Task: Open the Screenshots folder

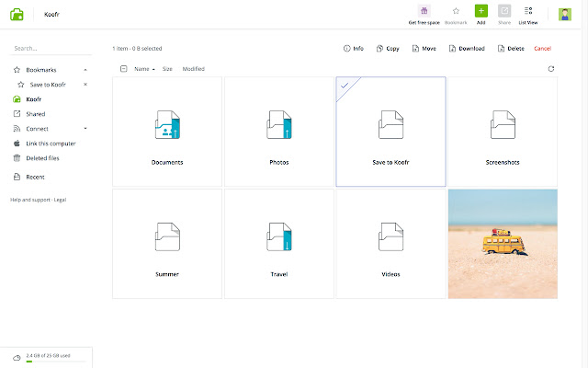Action: (503, 132)
